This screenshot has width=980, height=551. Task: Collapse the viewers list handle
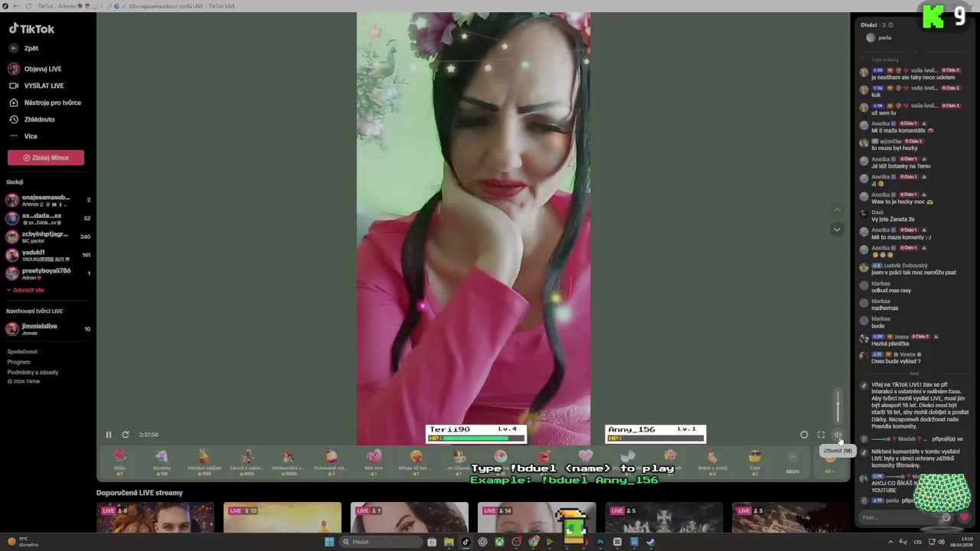(914, 51)
